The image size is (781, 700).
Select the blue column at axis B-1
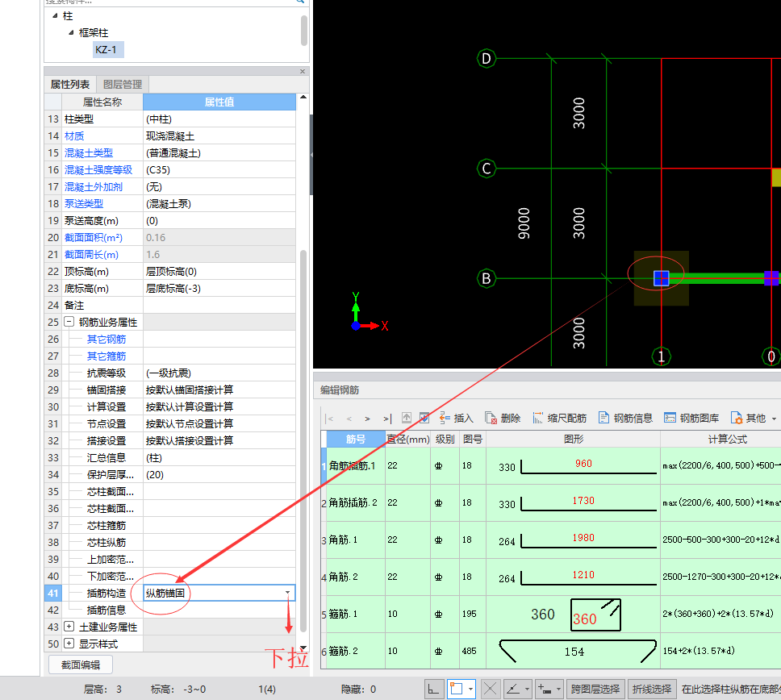click(x=661, y=278)
